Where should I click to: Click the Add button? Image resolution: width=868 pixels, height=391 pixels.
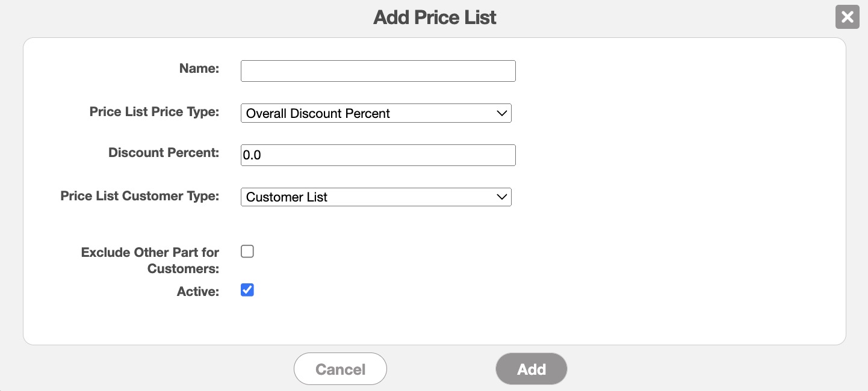531,369
